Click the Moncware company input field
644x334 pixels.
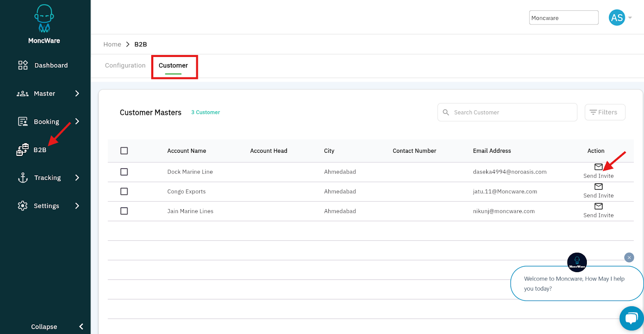(563, 18)
